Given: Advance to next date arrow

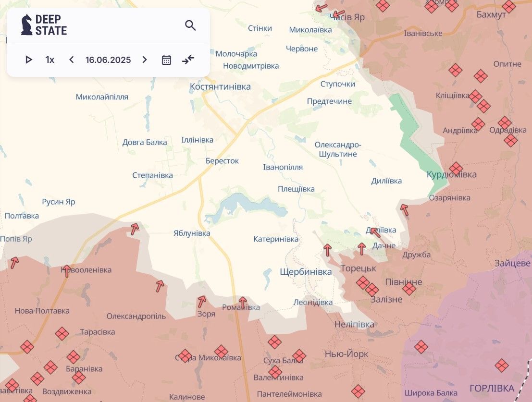Looking at the screenshot, I should (144, 60).
